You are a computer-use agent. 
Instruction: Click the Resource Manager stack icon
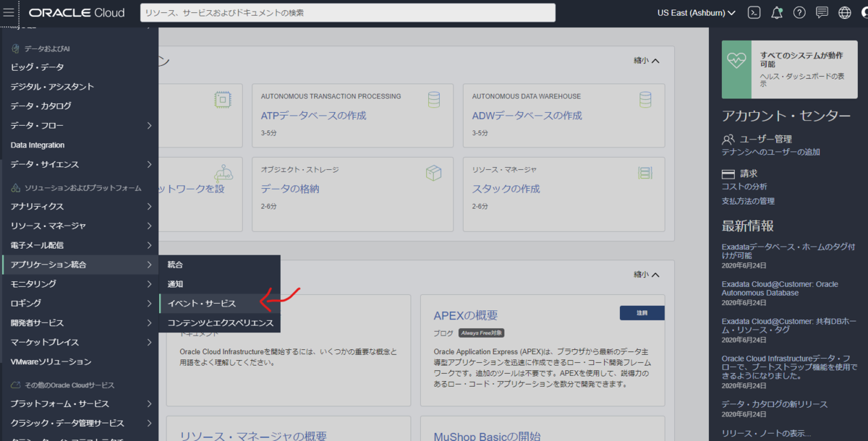pos(645,172)
